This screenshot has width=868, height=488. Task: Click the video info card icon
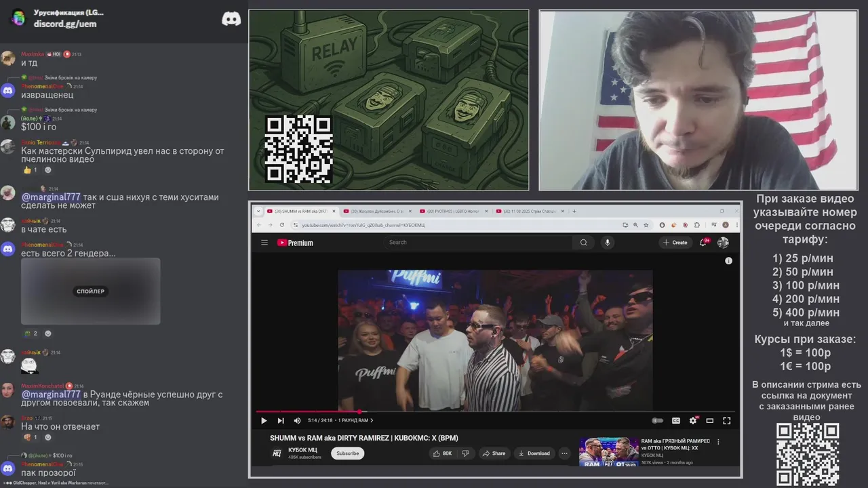point(728,261)
